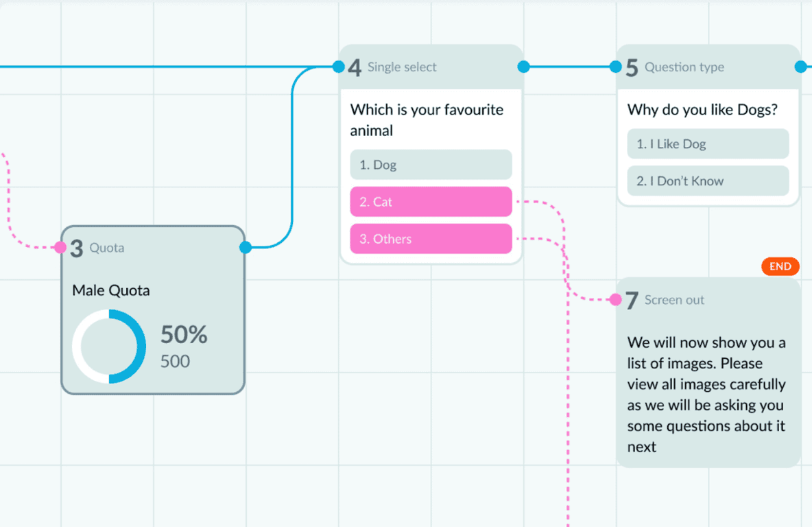Click the orange END badge
Image resolution: width=812 pixels, height=527 pixels.
click(780, 266)
